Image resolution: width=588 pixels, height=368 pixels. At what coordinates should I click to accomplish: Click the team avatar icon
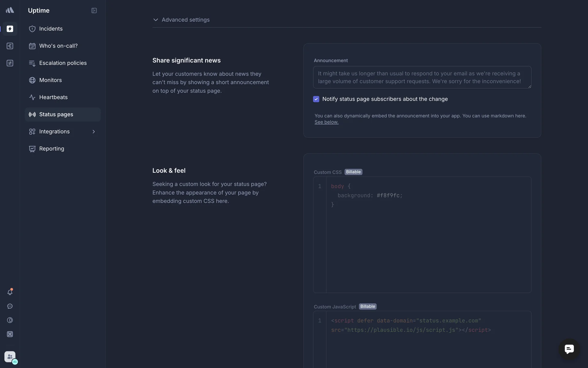(10, 357)
